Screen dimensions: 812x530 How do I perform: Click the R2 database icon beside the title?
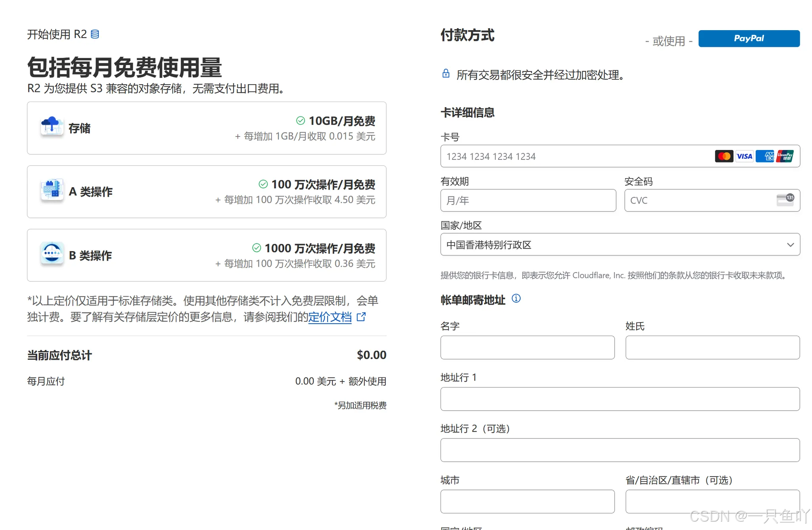coord(95,34)
